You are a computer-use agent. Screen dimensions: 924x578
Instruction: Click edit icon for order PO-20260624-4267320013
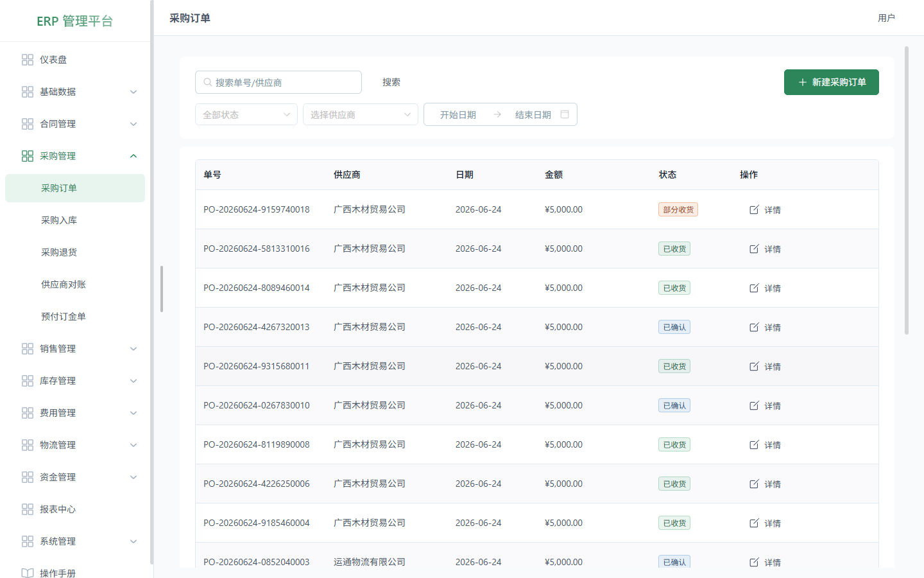click(755, 327)
